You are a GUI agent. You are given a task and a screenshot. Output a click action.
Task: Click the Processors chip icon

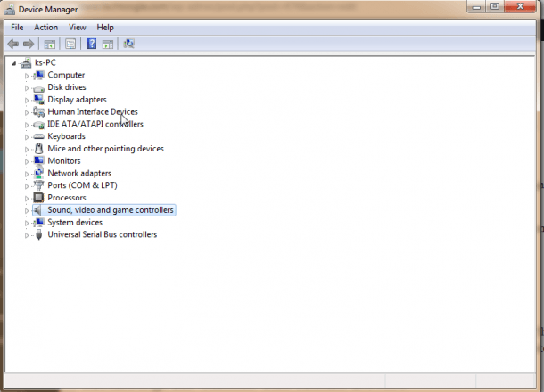pyautogui.click(x=39, y=198)
